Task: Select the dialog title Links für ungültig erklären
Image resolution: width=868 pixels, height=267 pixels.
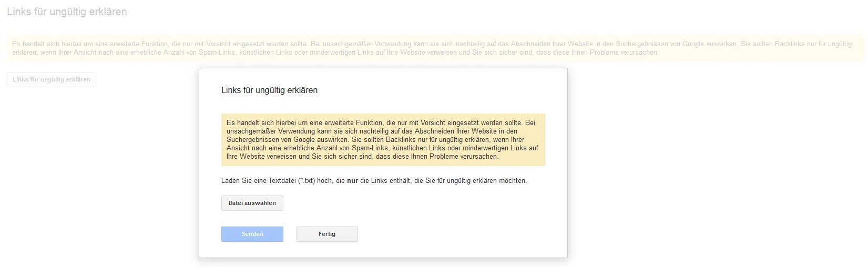Action: point(269,90)
